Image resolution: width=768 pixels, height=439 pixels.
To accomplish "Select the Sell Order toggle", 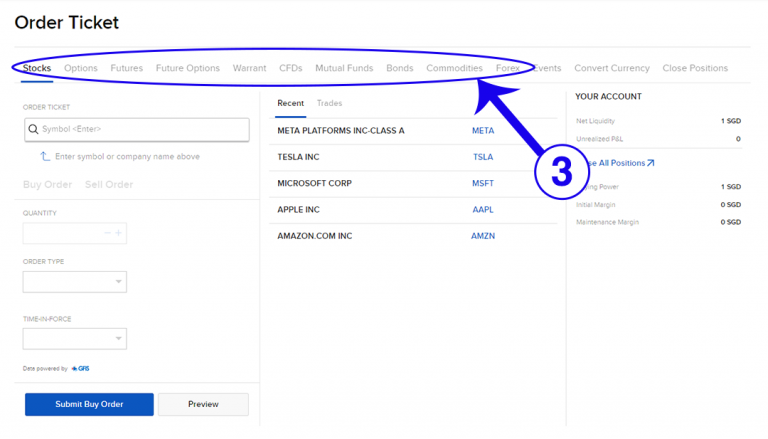I will coord(109,184).
